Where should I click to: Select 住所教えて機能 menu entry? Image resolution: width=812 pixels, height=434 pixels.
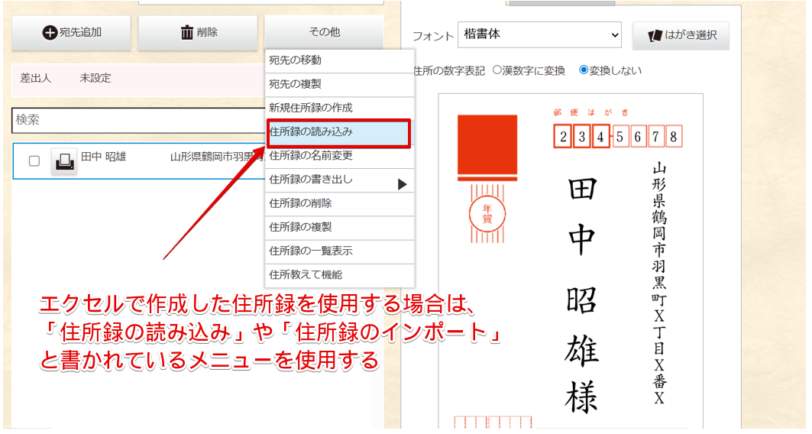click(340, 275)
